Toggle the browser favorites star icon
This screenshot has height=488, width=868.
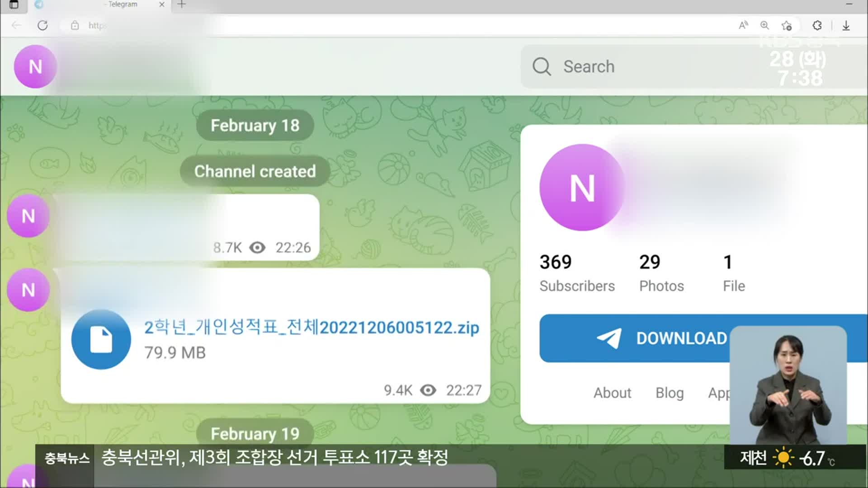pyautogui.click(x=788, y=26)
